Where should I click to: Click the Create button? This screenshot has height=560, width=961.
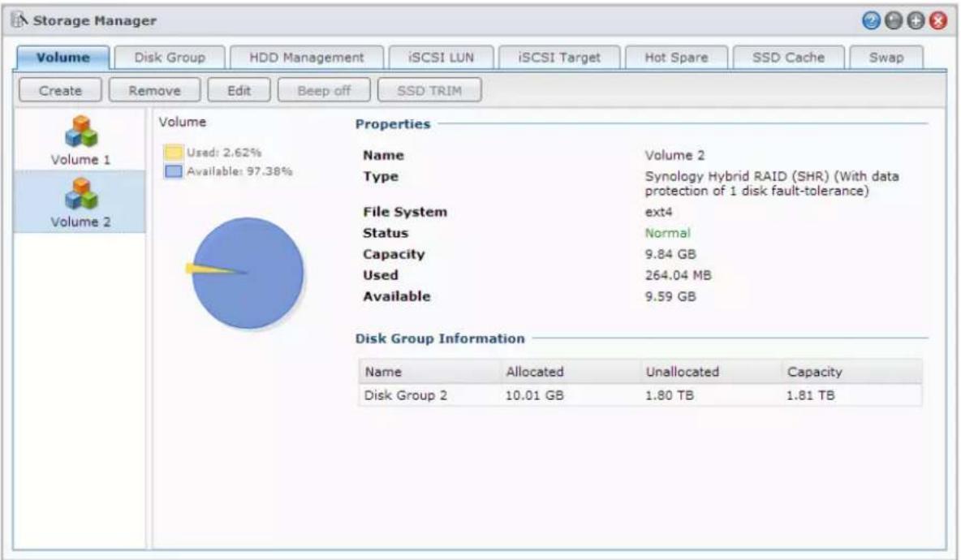[60, 91]
